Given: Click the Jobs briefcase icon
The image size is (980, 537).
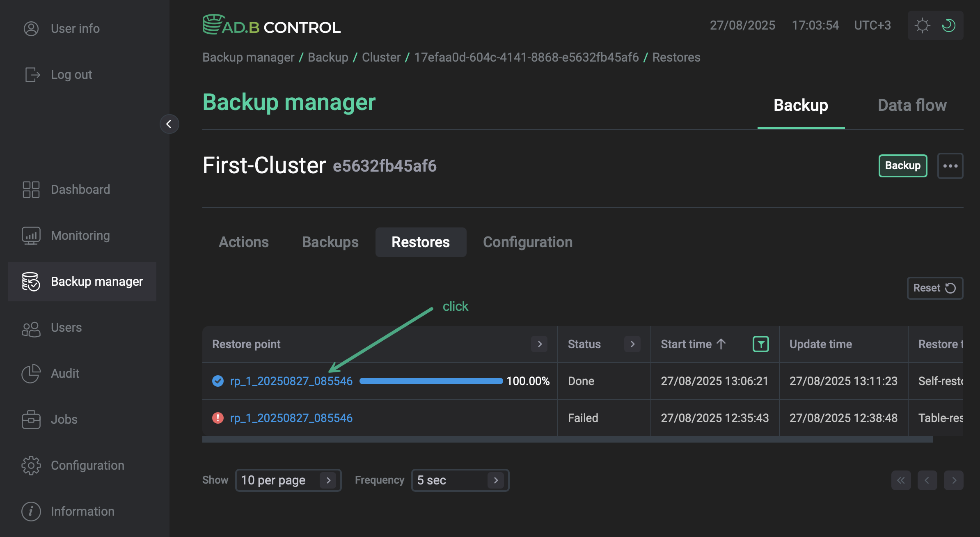Looking at the screenshot, I should click(31, 419).
